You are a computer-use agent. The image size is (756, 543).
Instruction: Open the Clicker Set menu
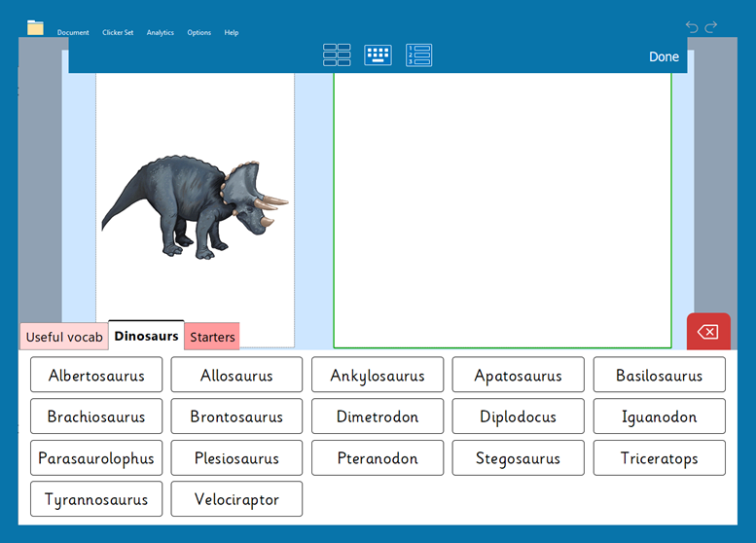click(x=118, y=32)
